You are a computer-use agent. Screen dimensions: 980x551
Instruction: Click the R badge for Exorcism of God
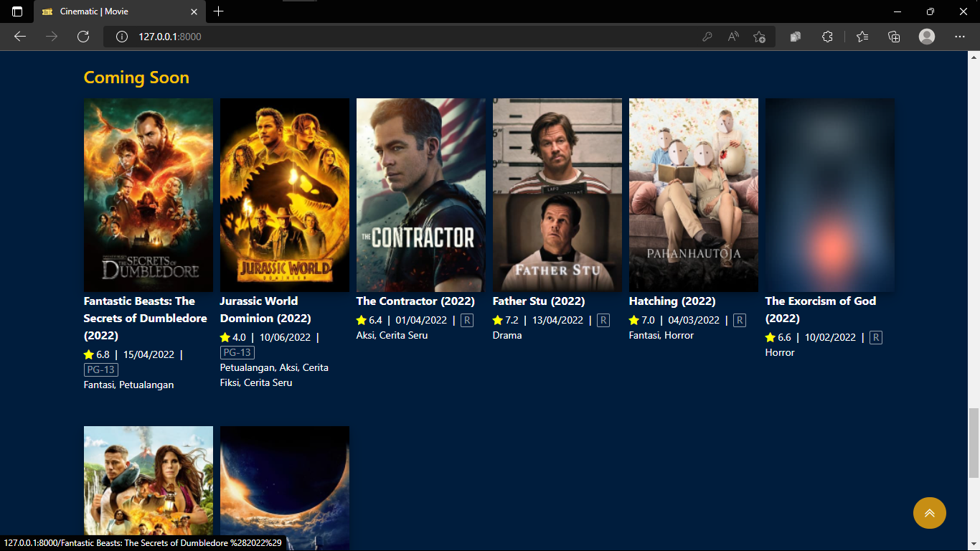click(876, 337)
